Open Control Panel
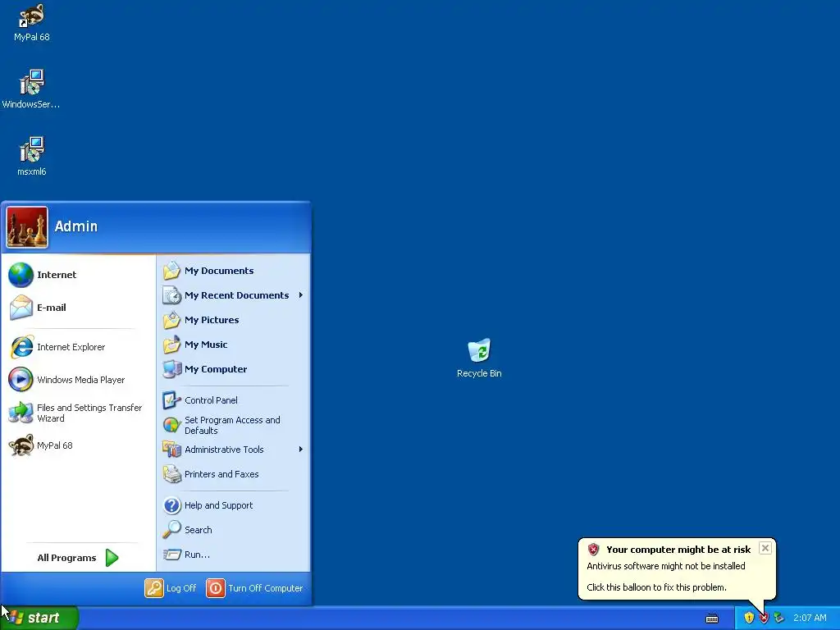The height and width of the screenshot is (630, 840). point(234,400)
